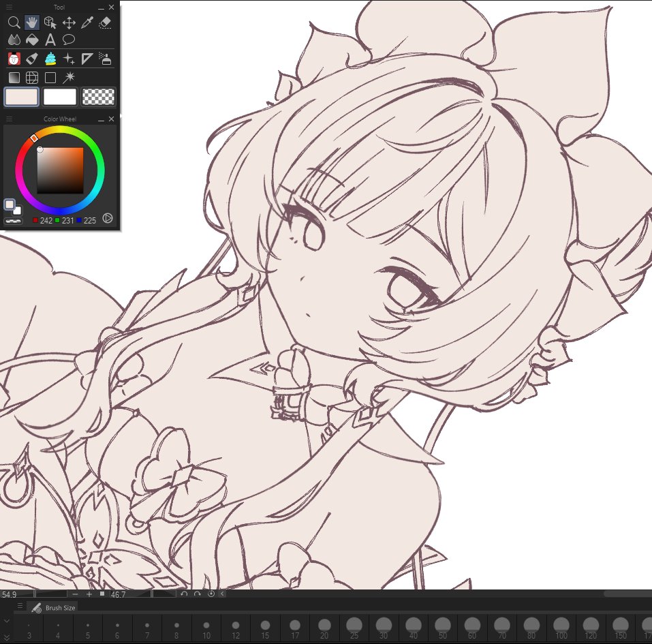The width and height of the screenshot is (652, 644).
Task: Click the hue ring on color wheel
Action: click(x=60, y=130)
